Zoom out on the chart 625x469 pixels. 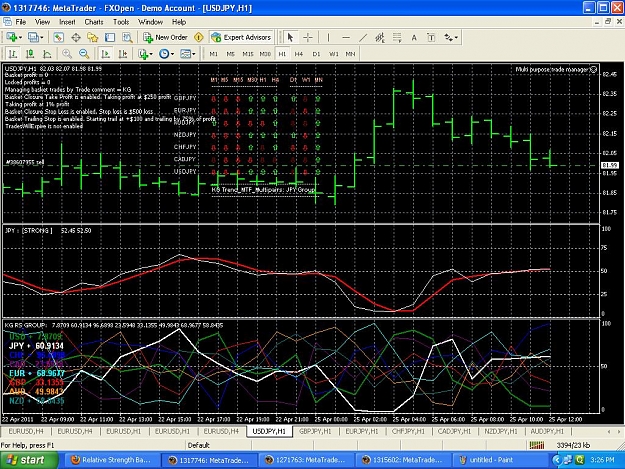tap(84, 53)
